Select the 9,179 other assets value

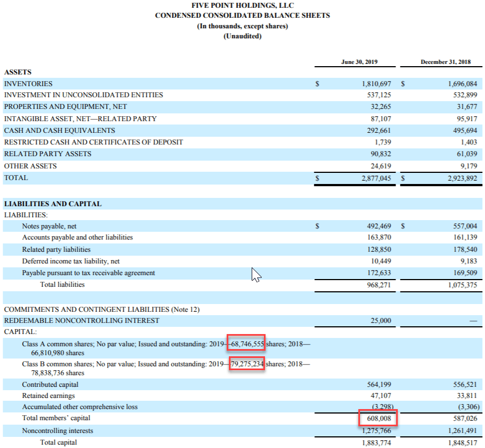(x=469, y=166)
